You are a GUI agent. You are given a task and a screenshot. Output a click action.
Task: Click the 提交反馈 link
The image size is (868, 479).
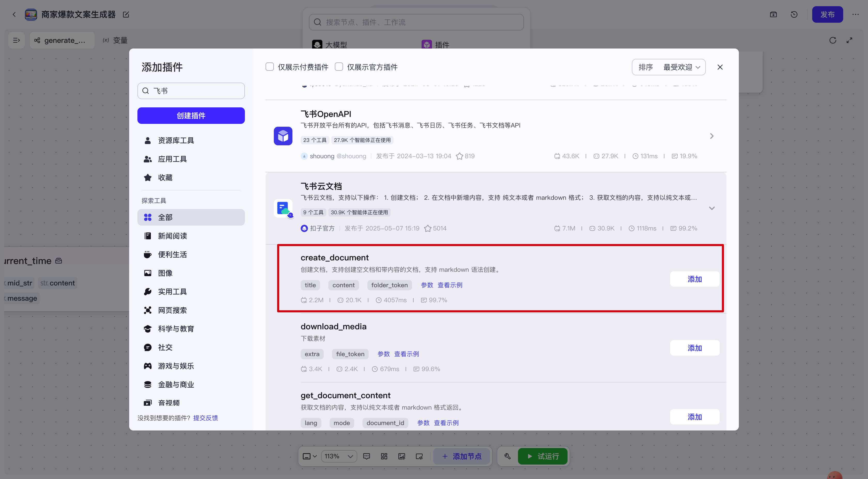(205, 418)
